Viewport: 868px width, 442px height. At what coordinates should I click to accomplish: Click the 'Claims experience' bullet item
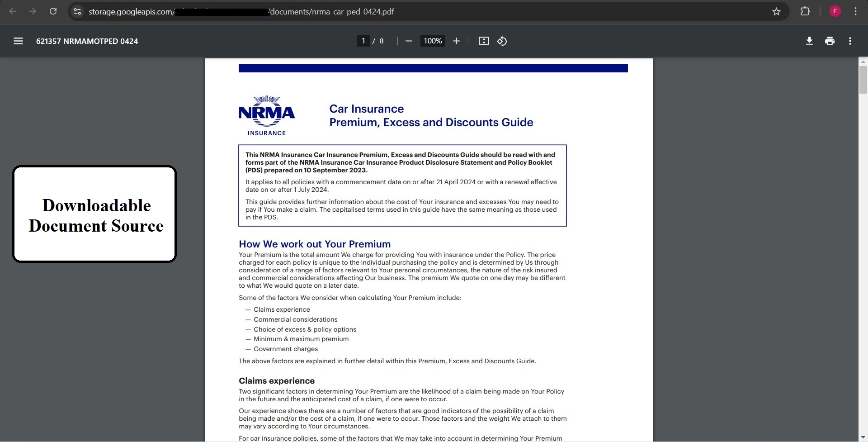[282, 309]
